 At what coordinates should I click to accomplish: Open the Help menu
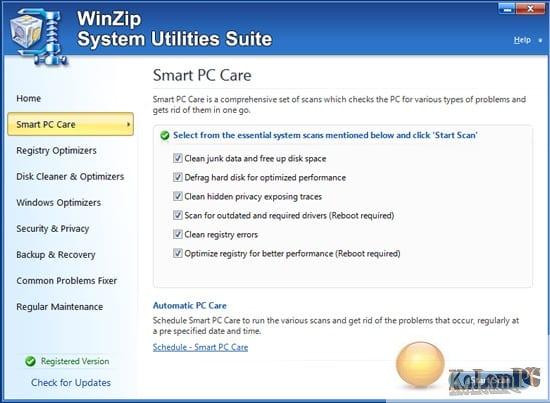click(x=522, y=40)
